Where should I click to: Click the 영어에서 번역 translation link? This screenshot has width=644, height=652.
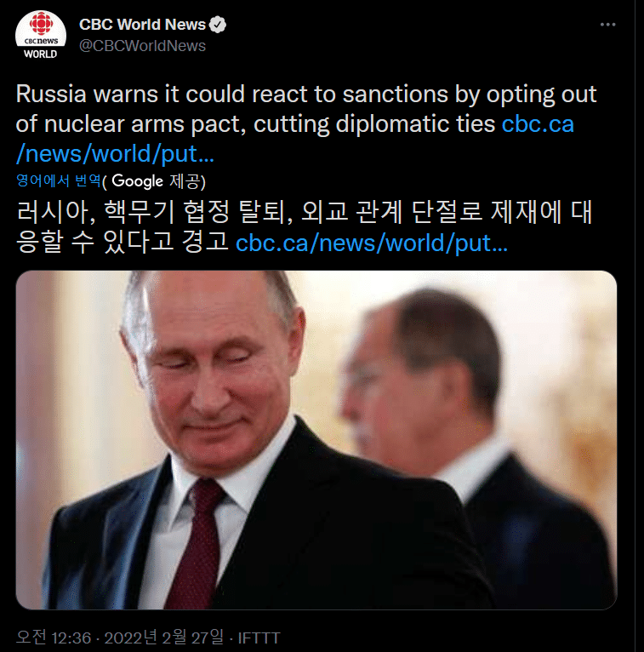[x=59, y=180]
